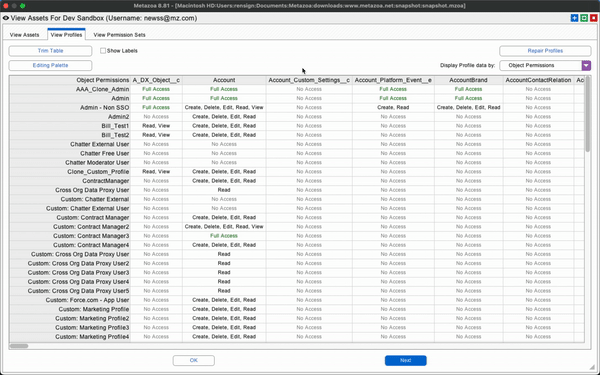The width and height of the screenshot is (600, 375).
Task: Select the Custom: Chatter External row header
Action: click(x=70, y=199)
